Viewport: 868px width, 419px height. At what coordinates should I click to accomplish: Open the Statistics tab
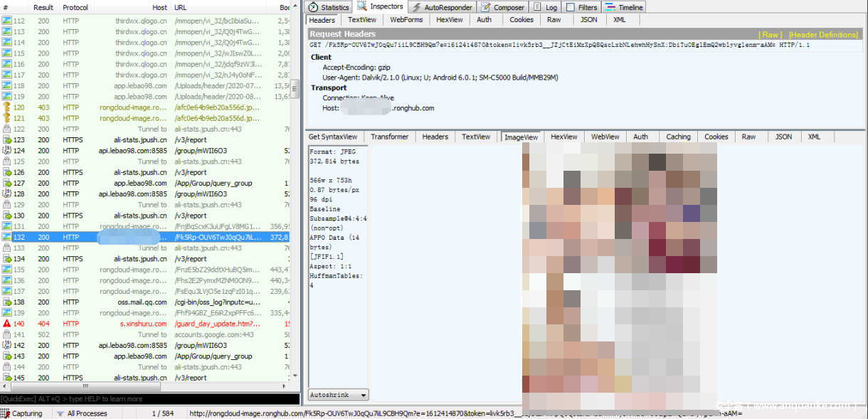(x=329, y=7)
